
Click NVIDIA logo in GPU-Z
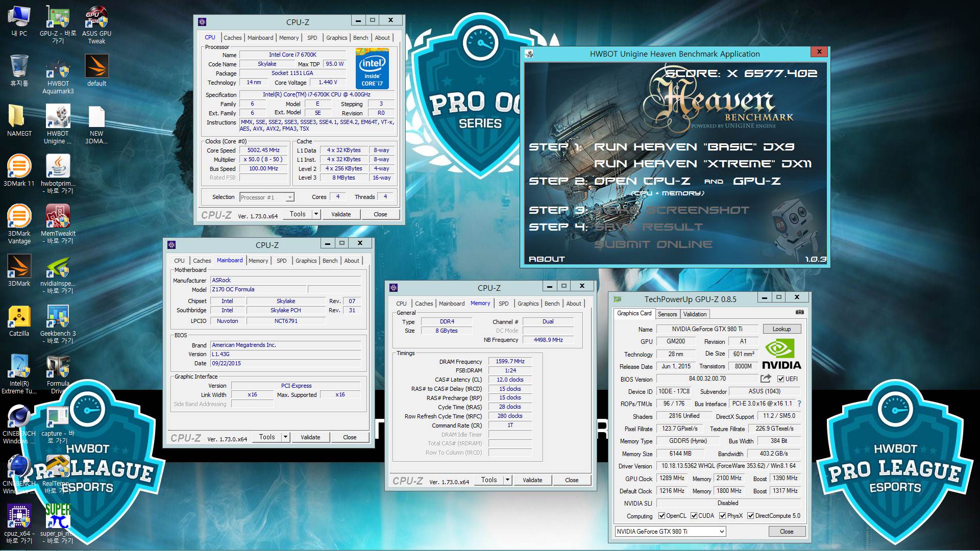tap(781, 354)
